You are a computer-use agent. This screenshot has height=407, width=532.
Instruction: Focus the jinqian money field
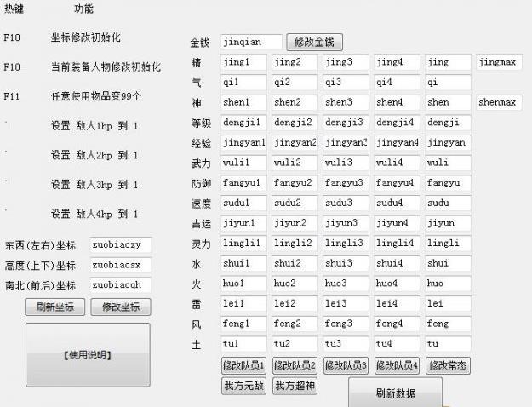pos(251,42)
